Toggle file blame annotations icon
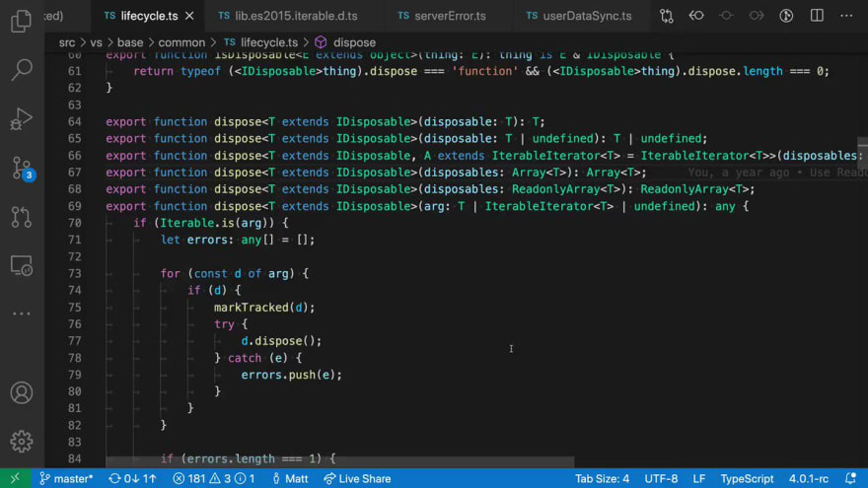The image size is (868, 488). 786,16
